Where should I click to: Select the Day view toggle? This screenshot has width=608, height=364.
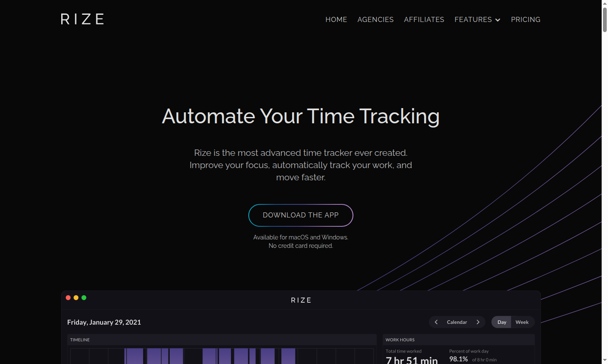tap(502, 322)
